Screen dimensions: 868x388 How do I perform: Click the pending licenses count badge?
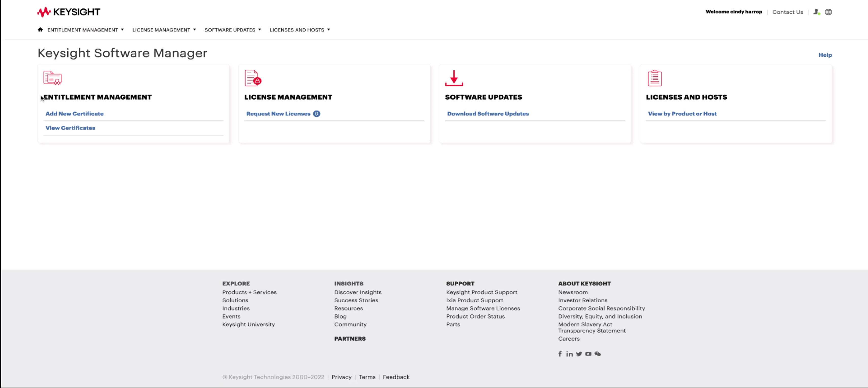tap(316, 114)
